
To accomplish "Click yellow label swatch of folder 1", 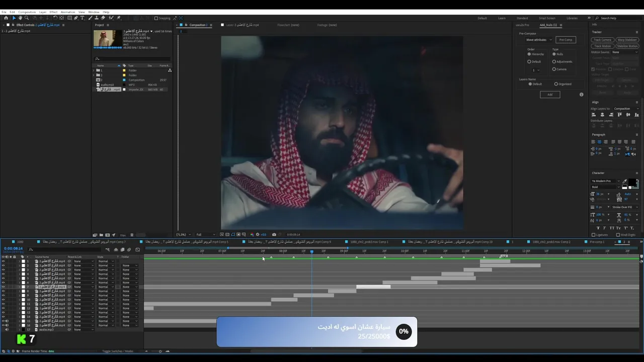I will [124, 70].
